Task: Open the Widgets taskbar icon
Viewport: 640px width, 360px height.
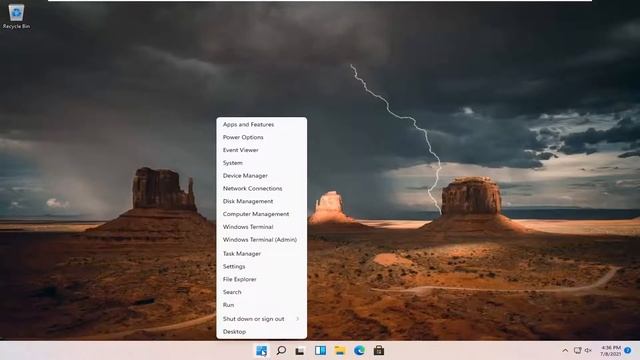Action: tap(320, 351)
